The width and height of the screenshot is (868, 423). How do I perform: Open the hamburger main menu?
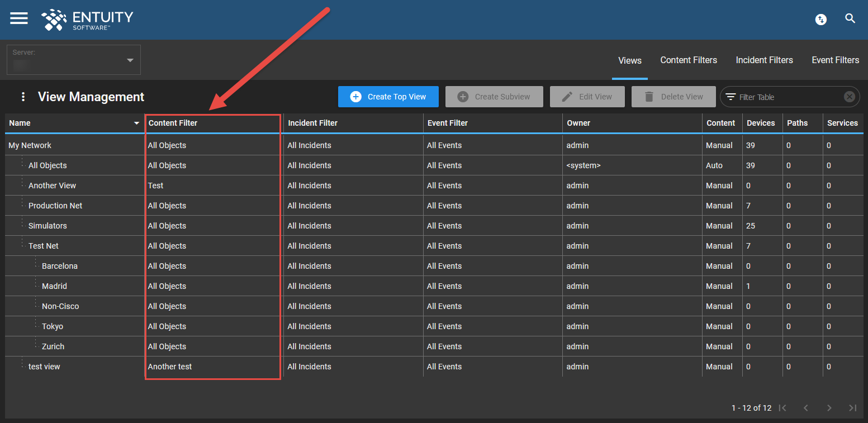tap(18, 18)
